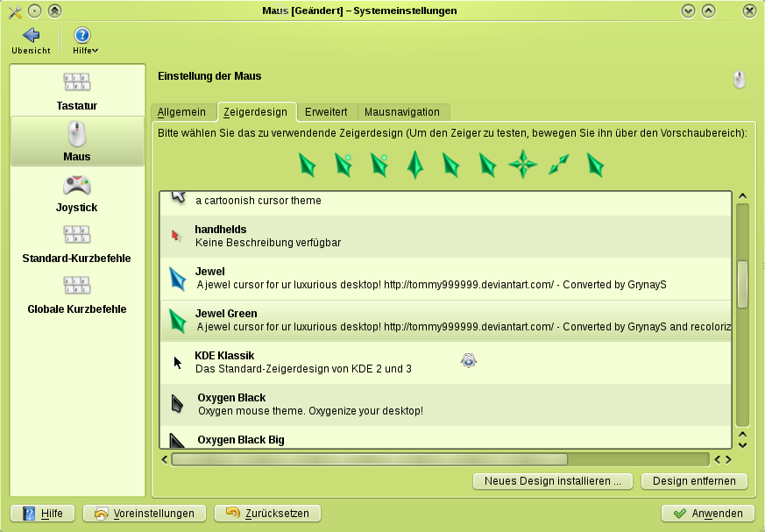Open Globale Kurzbefehle in the sidebar

tap(76, 294)
